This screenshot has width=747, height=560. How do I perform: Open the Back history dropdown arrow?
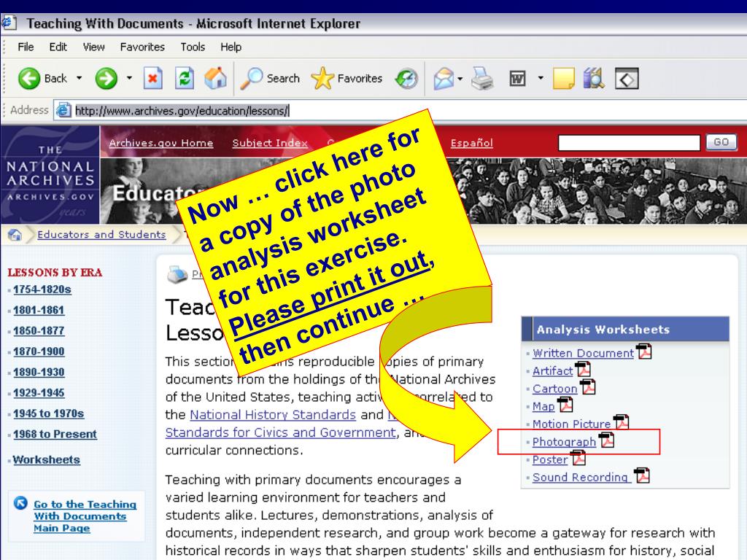click(x=79, y=78)
